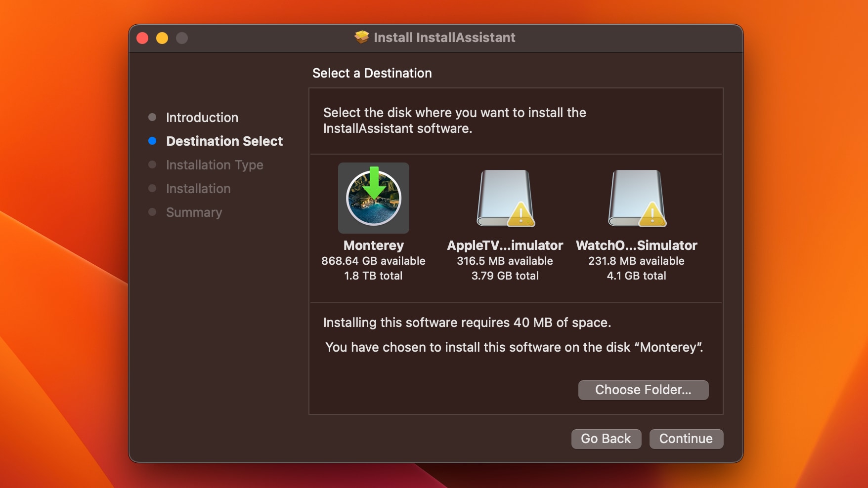
Task: Click the 231.8 MB available text
Action: (637, 261)
